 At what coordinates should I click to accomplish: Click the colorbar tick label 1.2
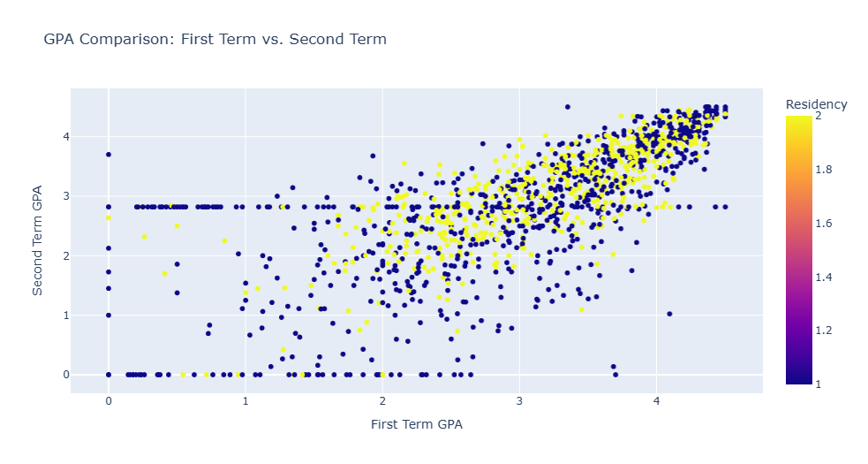(x=823, y=331)
